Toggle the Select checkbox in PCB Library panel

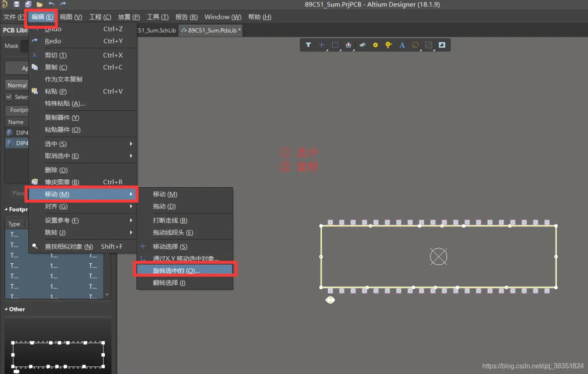click(8, 97)
